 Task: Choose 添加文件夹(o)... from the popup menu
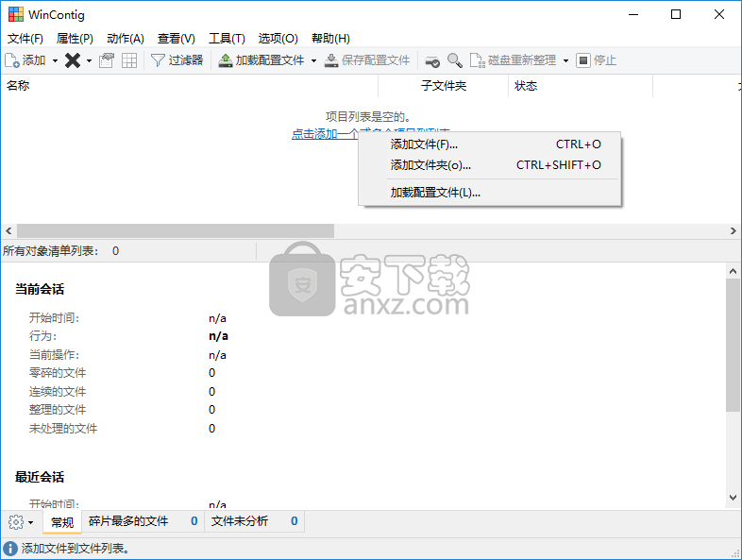coord(490,165)
